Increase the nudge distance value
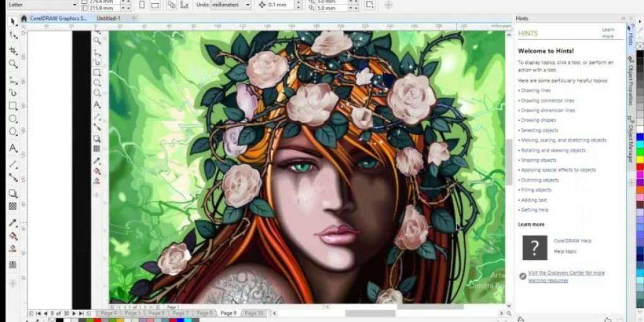 [x=298, y=3]
